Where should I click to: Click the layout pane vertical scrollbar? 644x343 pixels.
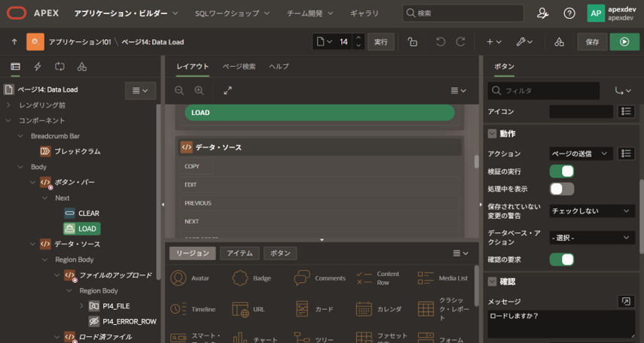(477, 162)
